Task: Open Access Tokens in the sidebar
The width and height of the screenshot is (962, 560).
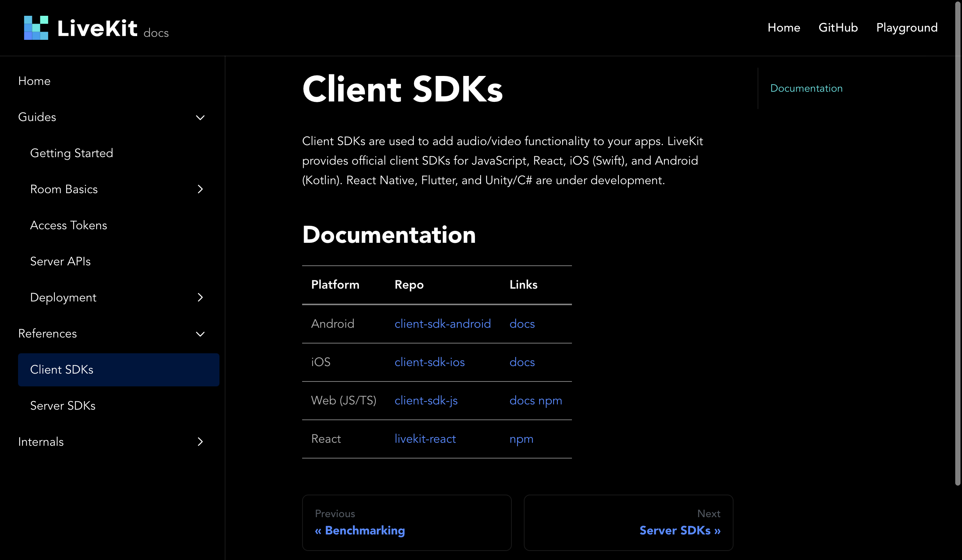Action: click(68, 225)
